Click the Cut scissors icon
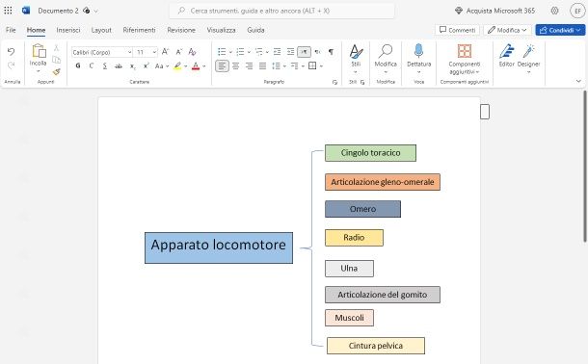588x364 pixels. click(x=56, y=48)
